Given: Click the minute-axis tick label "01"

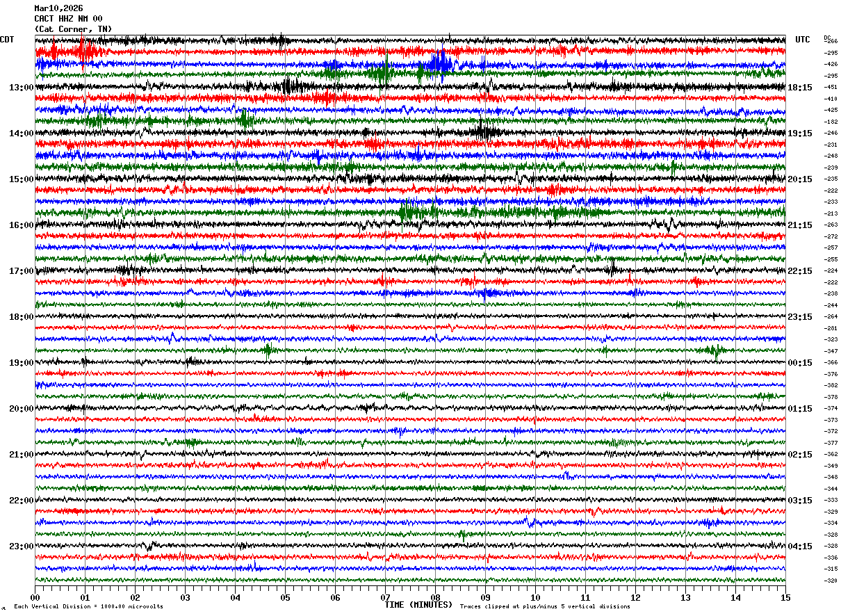Looking at the screenshot, I should [x=85, y=597].
